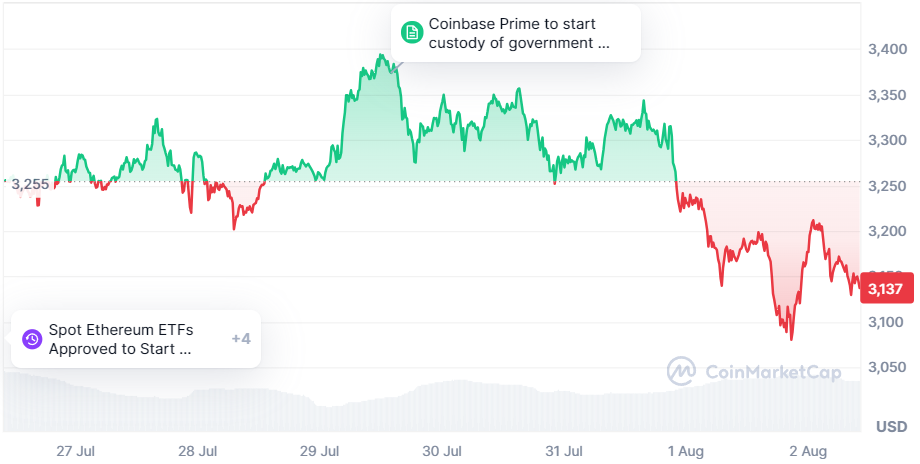The height and width of the screenshot is (464, 920).
Task: Select the 30 Jul date label
Action: tap(441, 451)
